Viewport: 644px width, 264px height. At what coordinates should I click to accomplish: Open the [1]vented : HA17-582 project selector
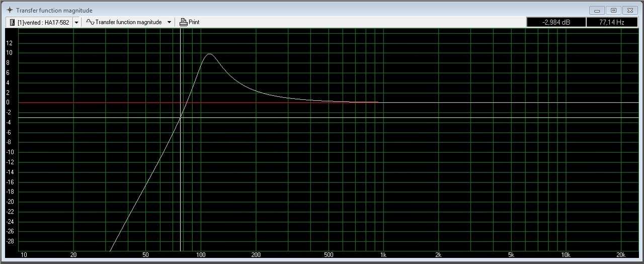[x=40, y=22]
